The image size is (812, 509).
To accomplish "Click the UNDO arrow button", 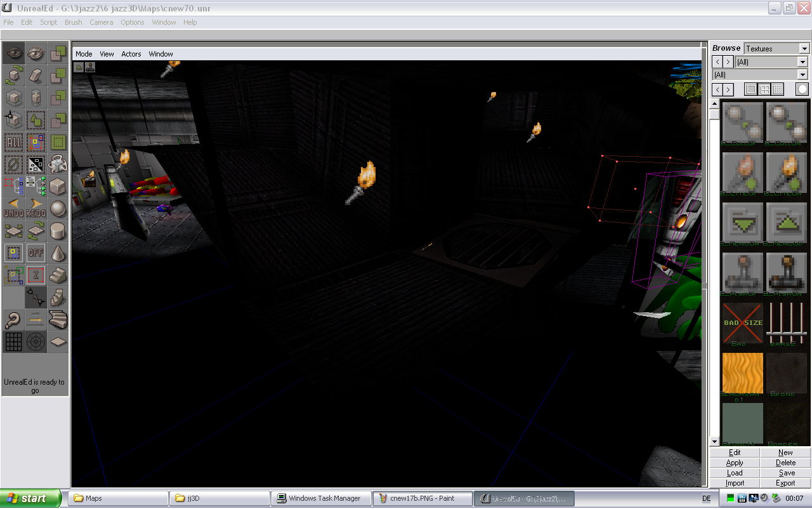I will point(13,208).
